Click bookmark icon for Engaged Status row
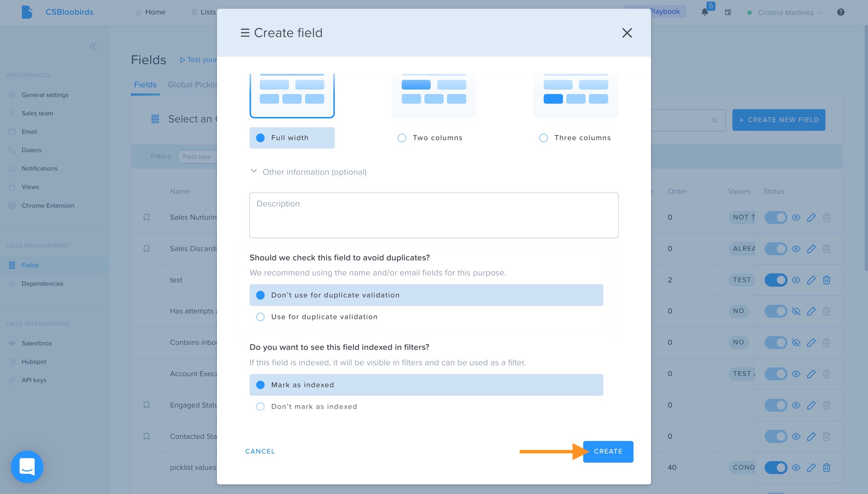This screenshot has width=868, height=494. (x=146, y=405)
